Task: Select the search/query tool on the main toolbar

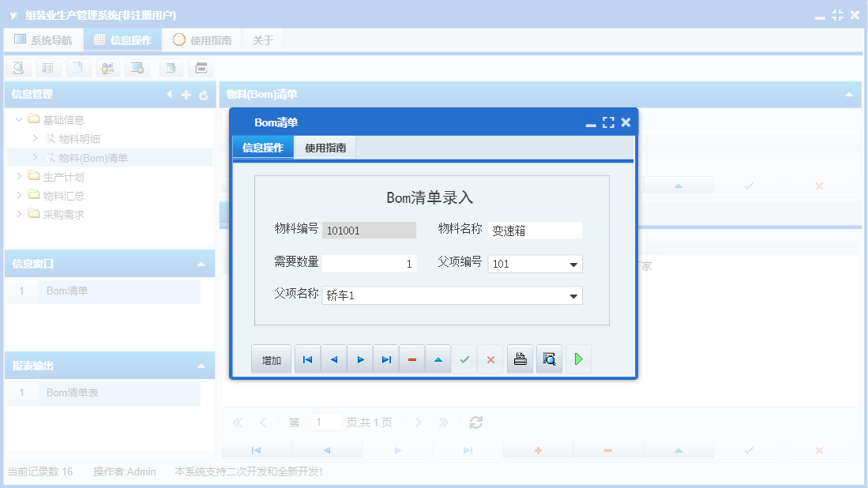Action: click(x=17, y=68)
